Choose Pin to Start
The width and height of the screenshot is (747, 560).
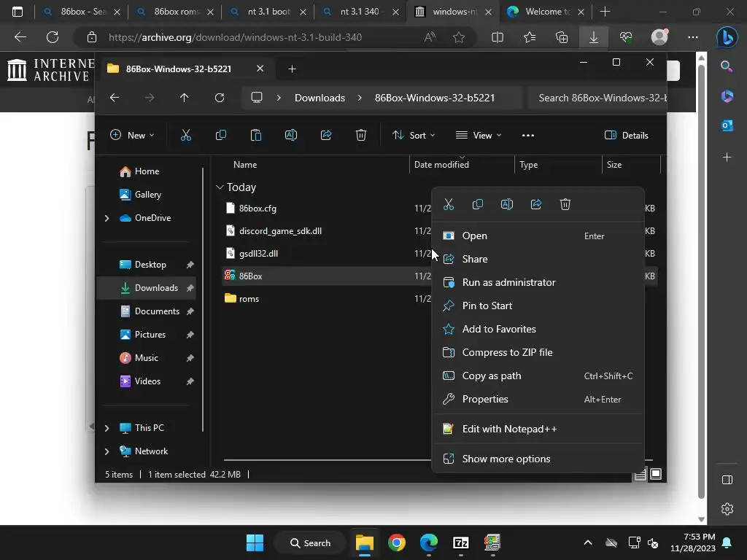[x=538, y=306]
